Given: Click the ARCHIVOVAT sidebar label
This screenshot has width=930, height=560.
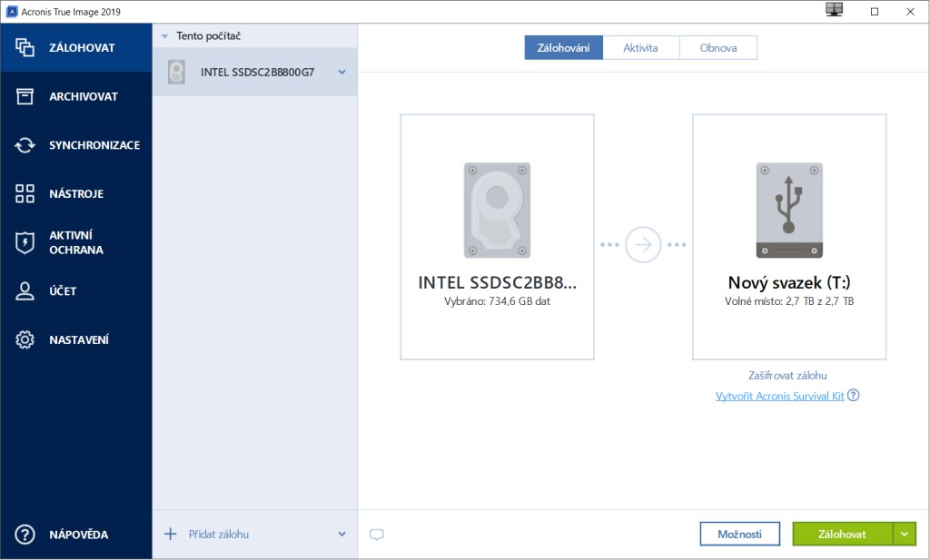Looking at the screenshot, I should [84, 96].
